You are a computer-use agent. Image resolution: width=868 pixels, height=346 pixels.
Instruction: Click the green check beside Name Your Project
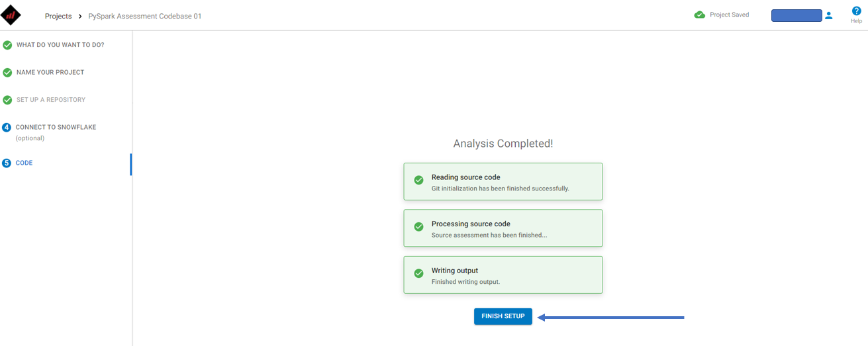(x=7, y=73)
